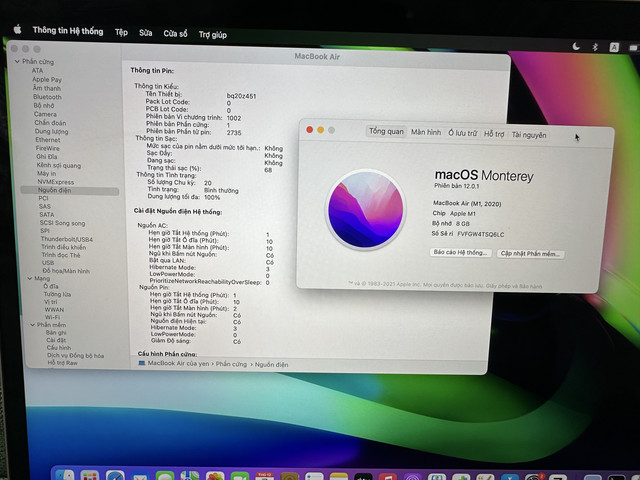Click the device name value 'bq20z451'
The image size is (640, 480).
coord(241,96)
